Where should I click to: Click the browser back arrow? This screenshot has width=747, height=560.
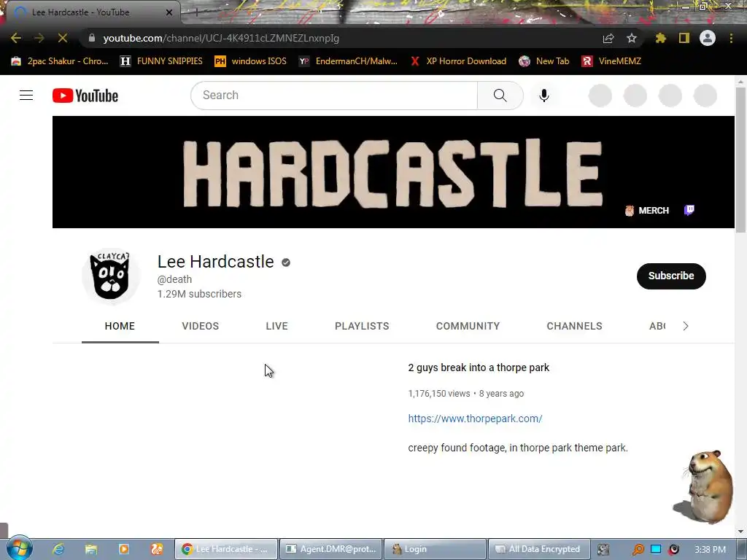(x=16, y=38)
